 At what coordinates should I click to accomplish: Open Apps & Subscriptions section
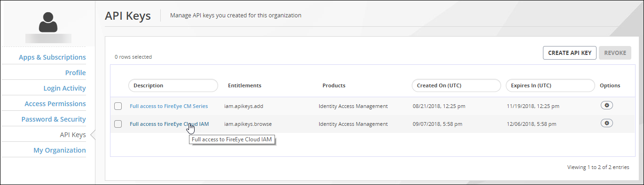[x=52, y=57]
